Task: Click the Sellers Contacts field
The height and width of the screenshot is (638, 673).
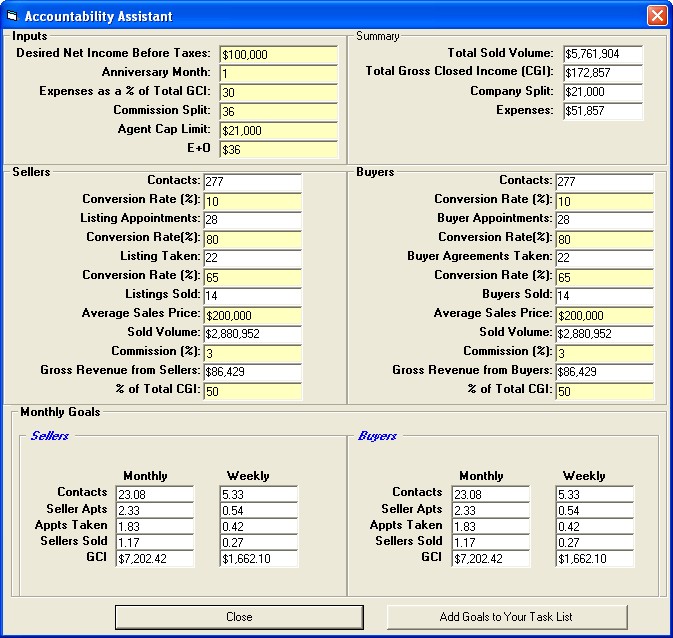Action: [x=252, y=182]
